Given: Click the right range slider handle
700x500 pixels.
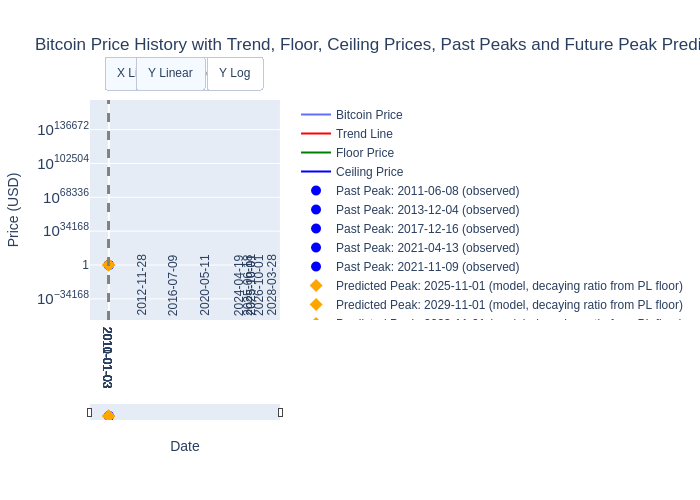Looking at the screenshot, I should tap(280, 412).
